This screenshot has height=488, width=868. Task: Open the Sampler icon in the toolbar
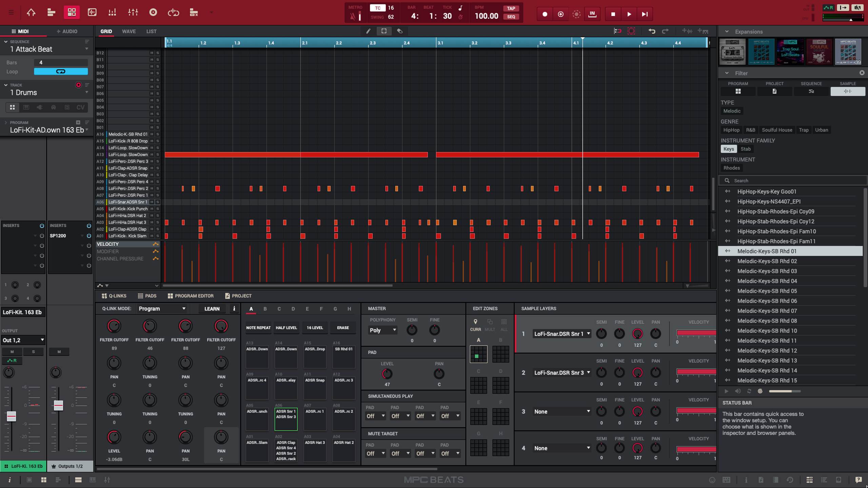point(153,12)
